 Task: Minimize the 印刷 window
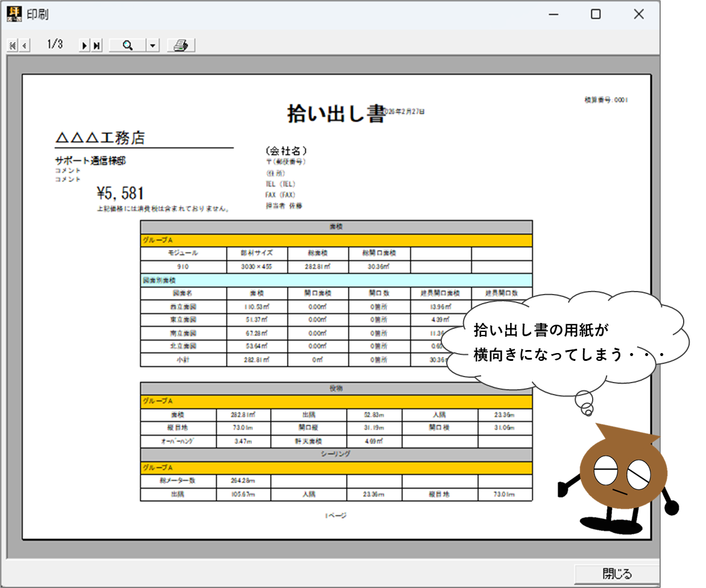(552, 14)
